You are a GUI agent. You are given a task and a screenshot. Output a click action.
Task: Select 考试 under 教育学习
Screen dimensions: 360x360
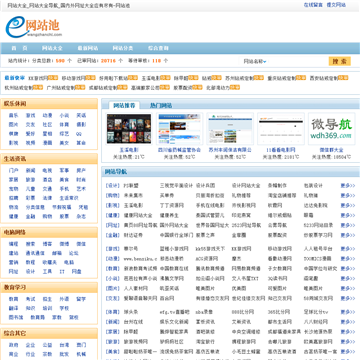coord(31,299)
